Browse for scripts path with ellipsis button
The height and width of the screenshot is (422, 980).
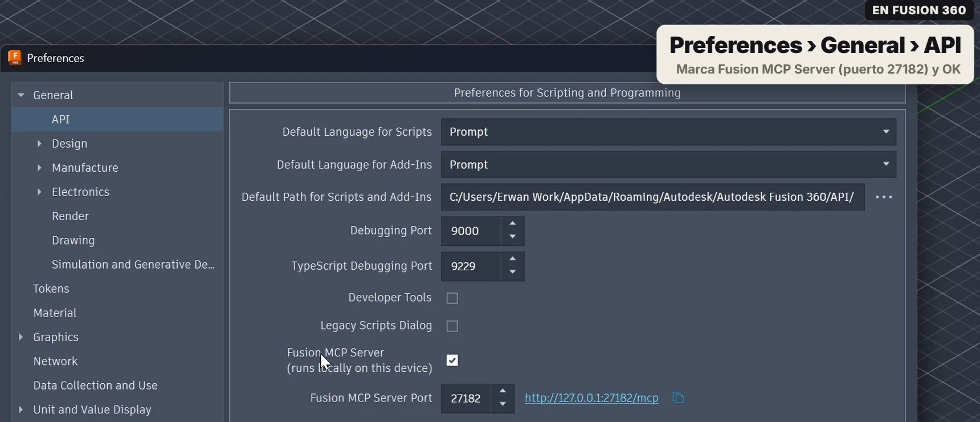pyautogui.click(x=884, y=197)
